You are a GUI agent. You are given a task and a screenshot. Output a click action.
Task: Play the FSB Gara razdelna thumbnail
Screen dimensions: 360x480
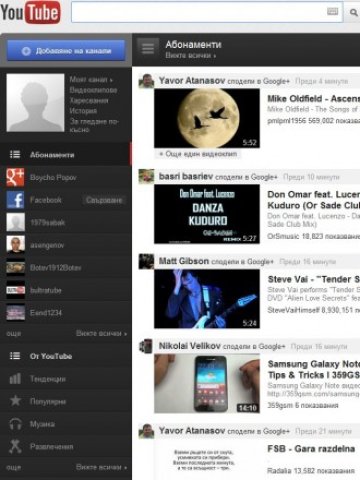coord(207,459)
